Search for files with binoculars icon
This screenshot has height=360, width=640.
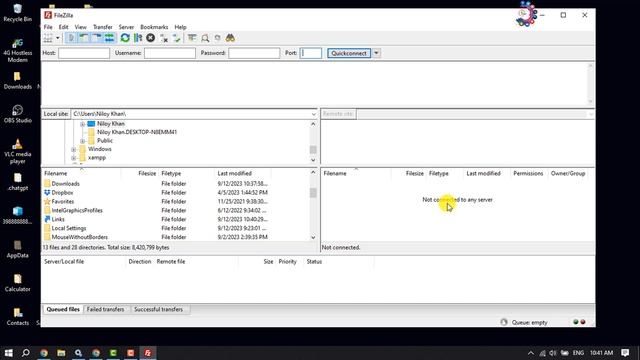230,38
